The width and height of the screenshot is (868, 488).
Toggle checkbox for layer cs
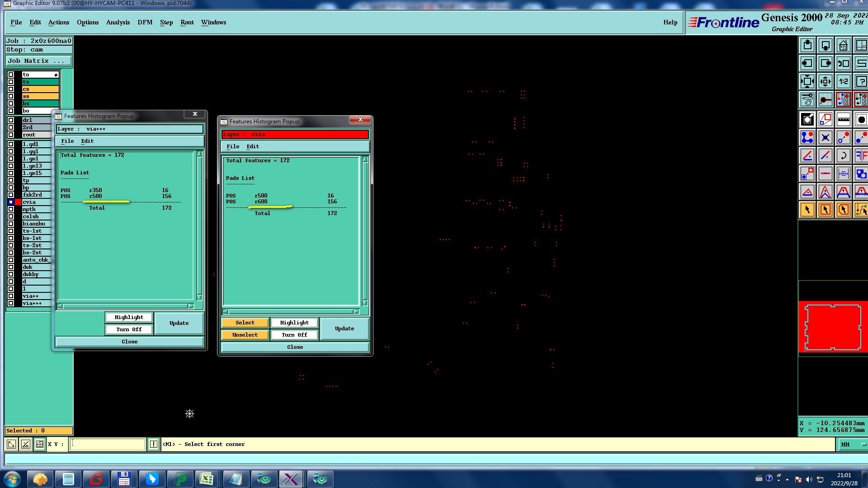11,89
